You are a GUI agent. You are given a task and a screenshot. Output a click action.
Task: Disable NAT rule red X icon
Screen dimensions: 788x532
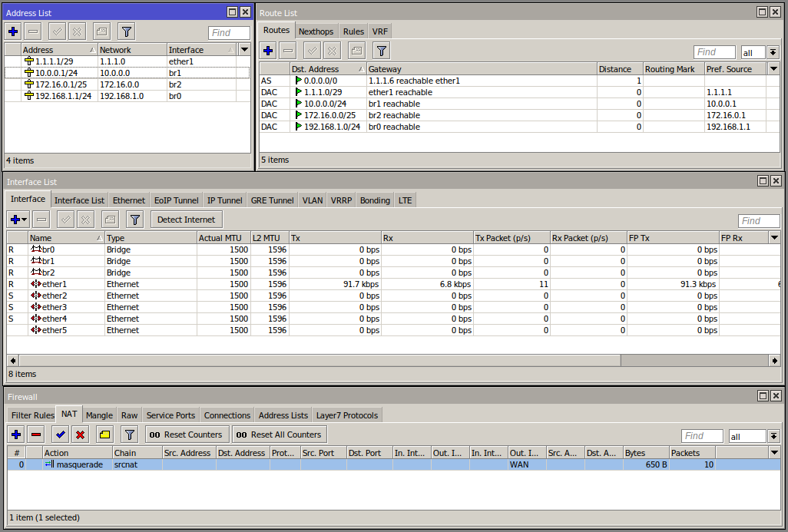(80, 435)
